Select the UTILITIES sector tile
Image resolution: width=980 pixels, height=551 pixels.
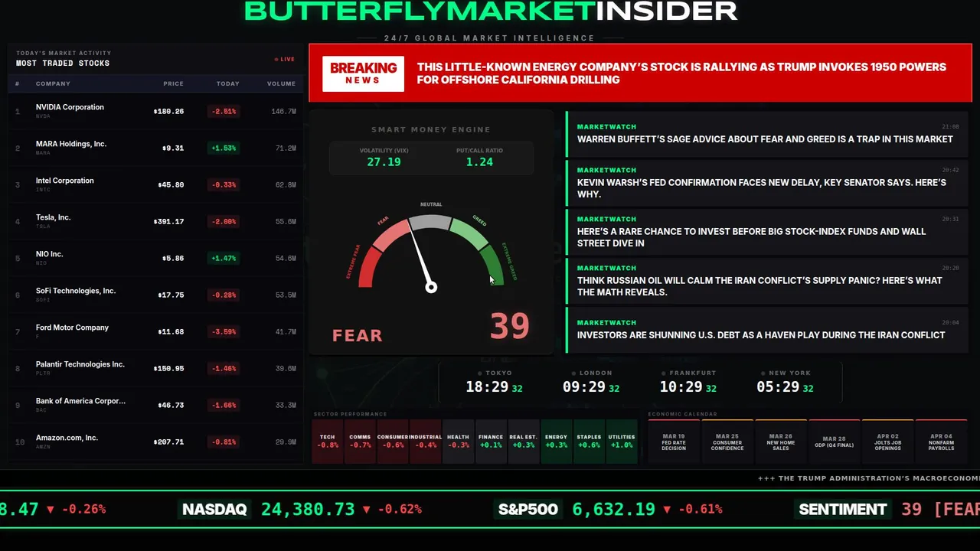(x=622, y=442)
